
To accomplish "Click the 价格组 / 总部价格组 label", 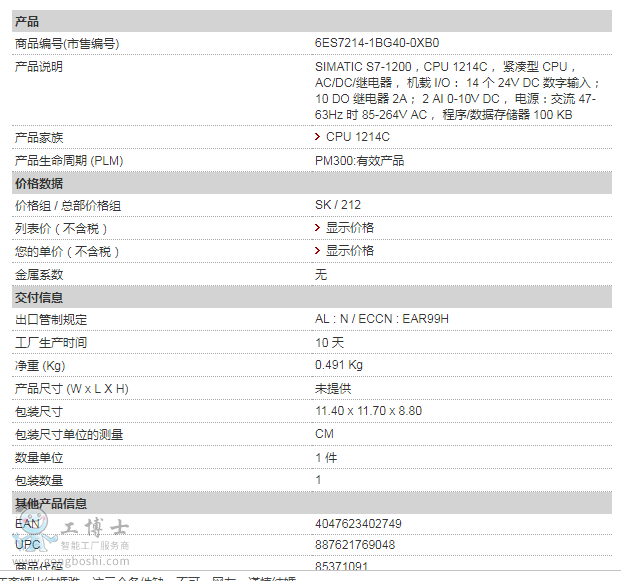I will coord(68,206).
